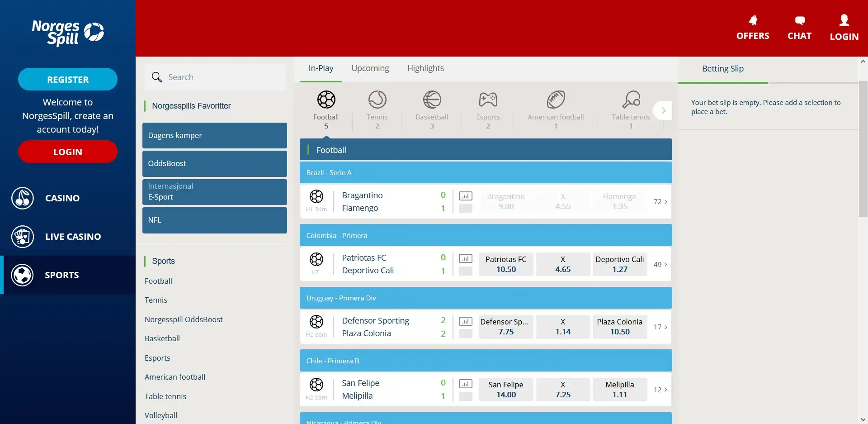Expand 17 more markets for Defensor Sporting

(x=660, y=327)
